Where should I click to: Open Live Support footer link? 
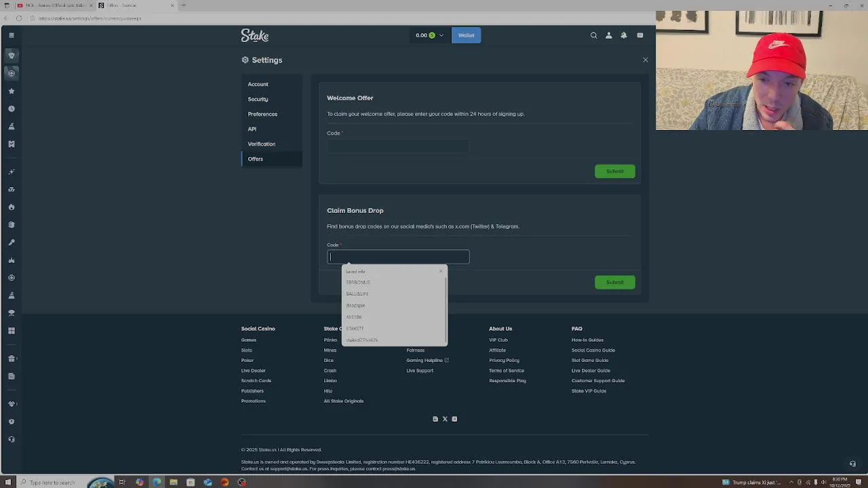pos(420,370)
